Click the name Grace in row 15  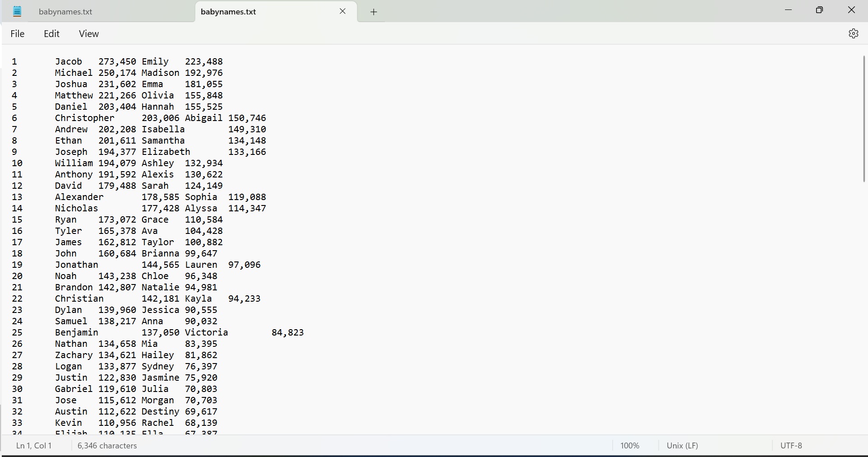tap(155, 219)
